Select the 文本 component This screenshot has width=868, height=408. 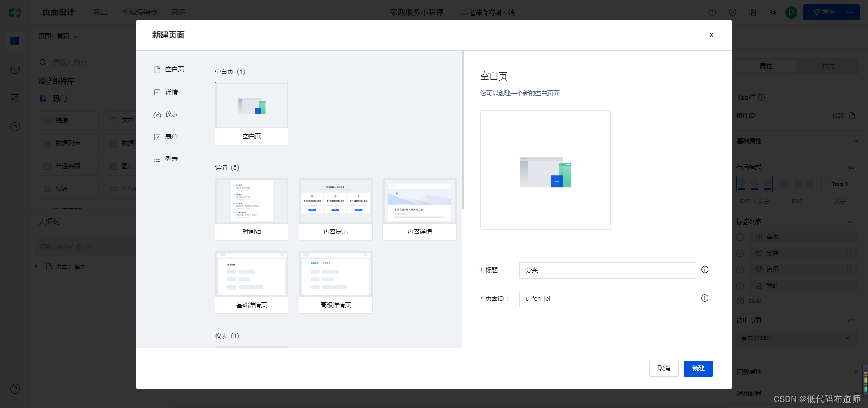click(121, 120)
